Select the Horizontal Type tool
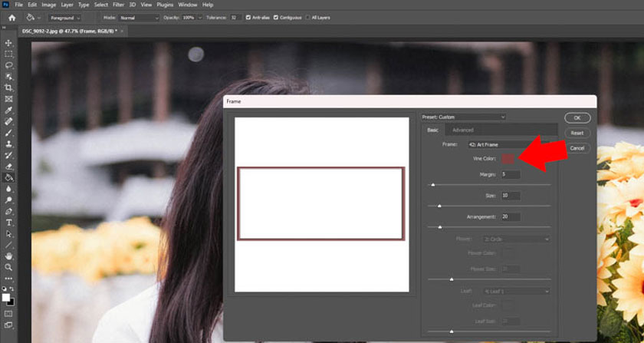The width and height of the screenshot is (644, 343). pos(9,222)
